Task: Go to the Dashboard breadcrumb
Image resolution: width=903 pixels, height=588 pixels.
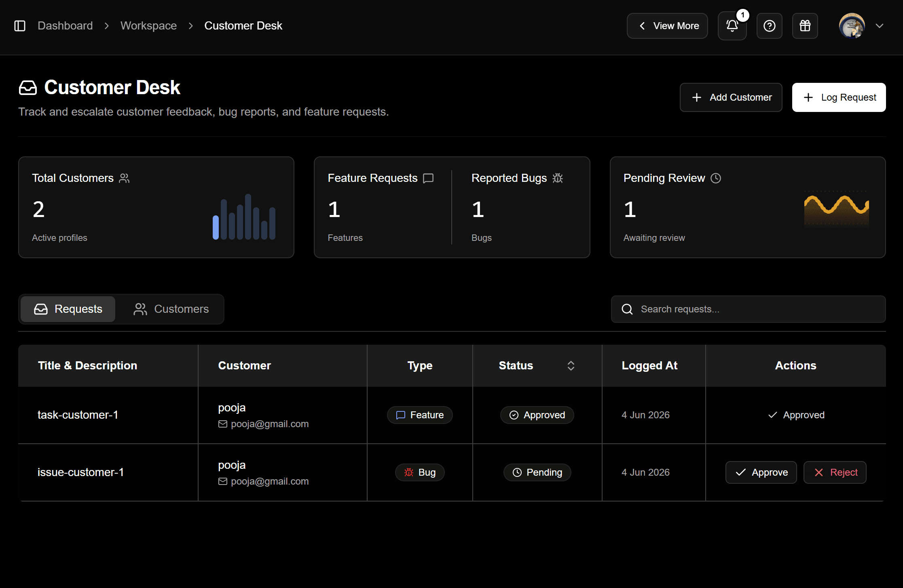Action: [x=65, y=26]
